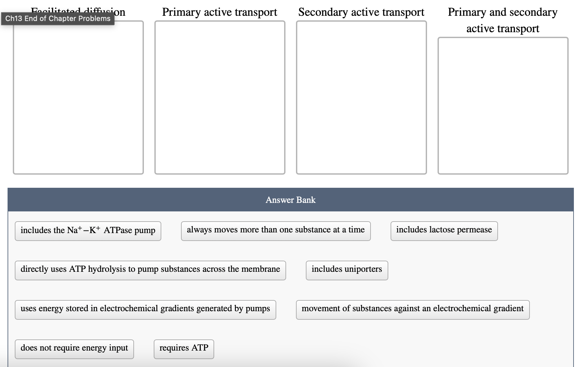Click the Answer Bank header bar
The height and width of the screenshot is (367, 588).
[290, 200]
